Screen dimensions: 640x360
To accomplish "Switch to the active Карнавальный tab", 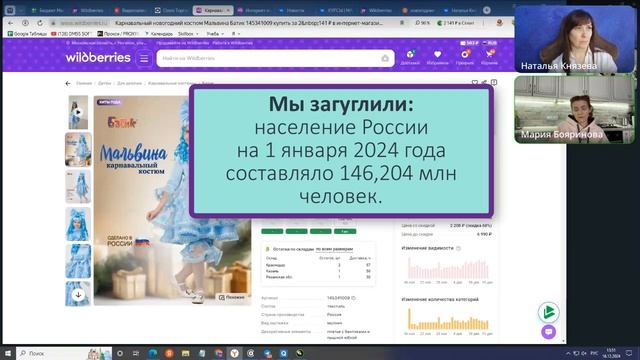I will pyautogui.click(x=212, y=10).
